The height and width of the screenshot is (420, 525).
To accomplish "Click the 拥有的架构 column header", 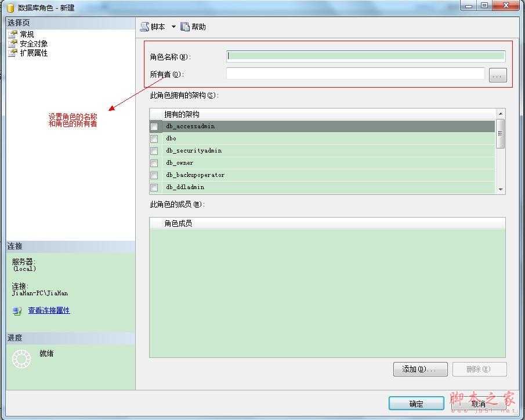I will tap(182, 114).
